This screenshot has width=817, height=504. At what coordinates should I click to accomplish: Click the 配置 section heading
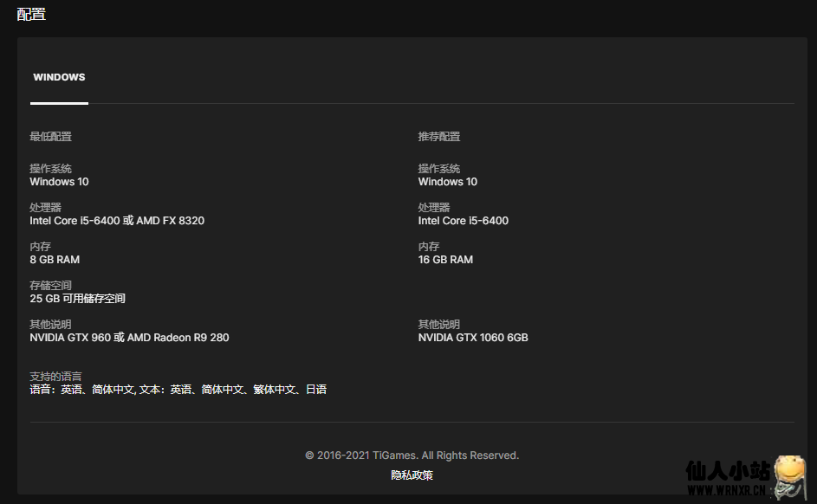31,14
